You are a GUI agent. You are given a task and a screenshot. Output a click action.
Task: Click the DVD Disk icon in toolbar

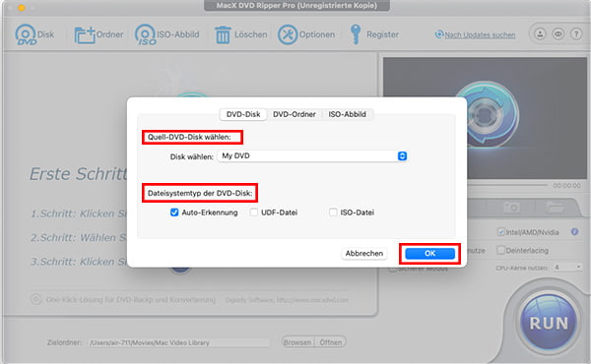coord(26,34)
